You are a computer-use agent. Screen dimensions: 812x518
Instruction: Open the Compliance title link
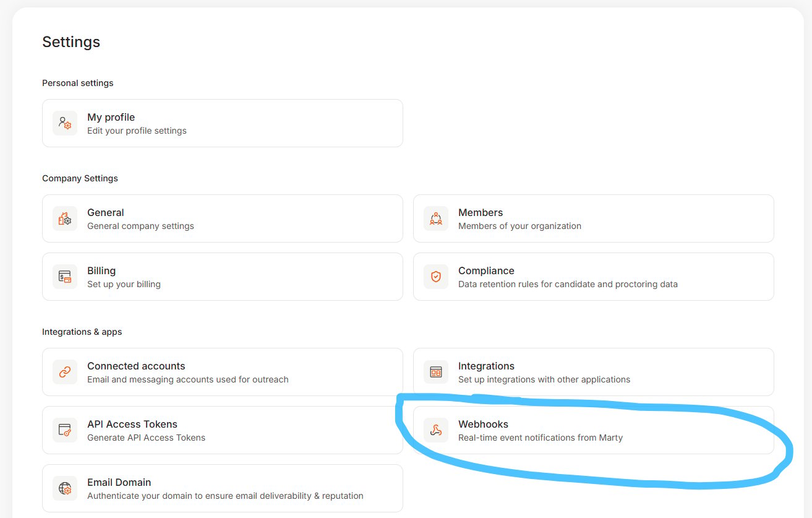(x=486, y=270)
